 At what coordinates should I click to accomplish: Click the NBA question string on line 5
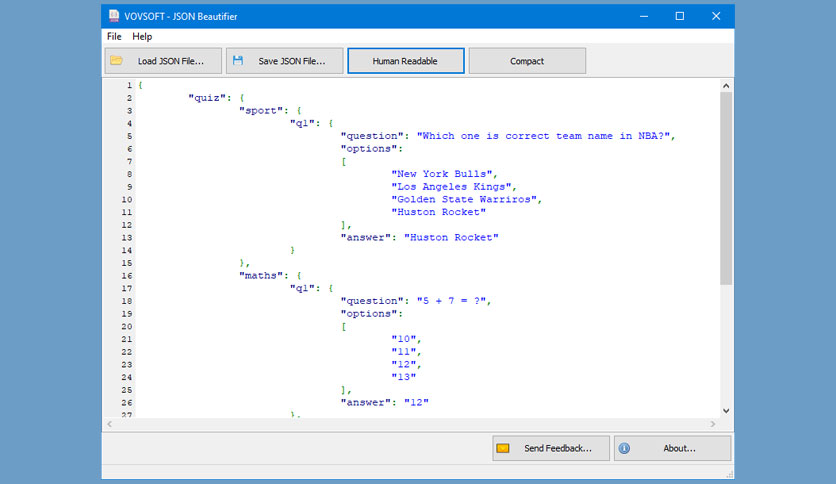tap(543, 136)
